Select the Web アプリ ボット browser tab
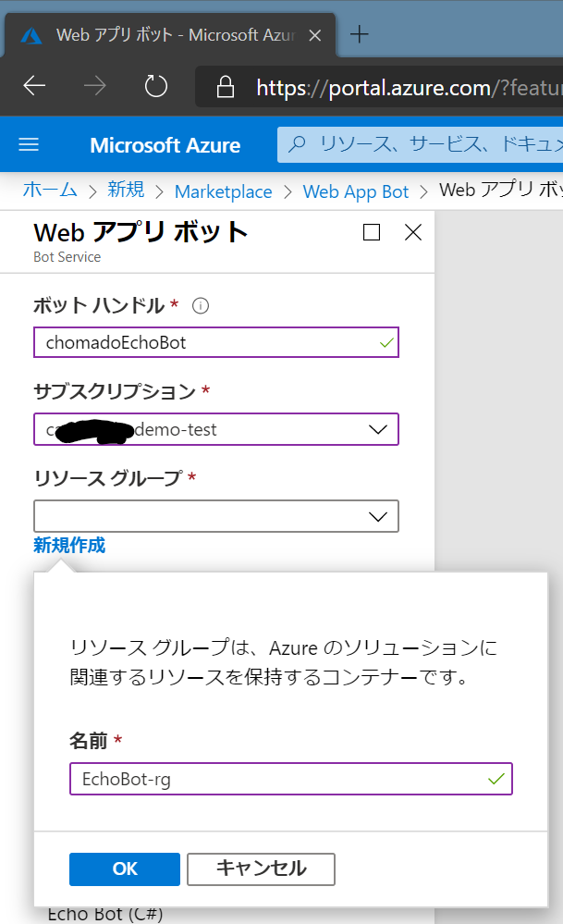This screenshot has width=563, height=924. pyautogui.click(x=170, y=35)
